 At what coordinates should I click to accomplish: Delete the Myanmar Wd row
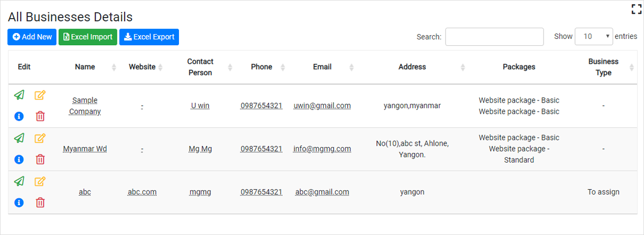tap(40, 159)
